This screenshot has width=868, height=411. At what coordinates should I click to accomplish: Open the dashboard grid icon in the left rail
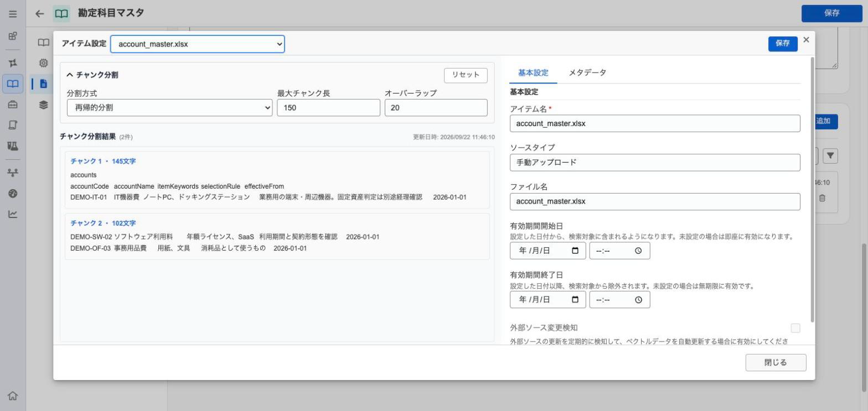[x=13, y=37]
